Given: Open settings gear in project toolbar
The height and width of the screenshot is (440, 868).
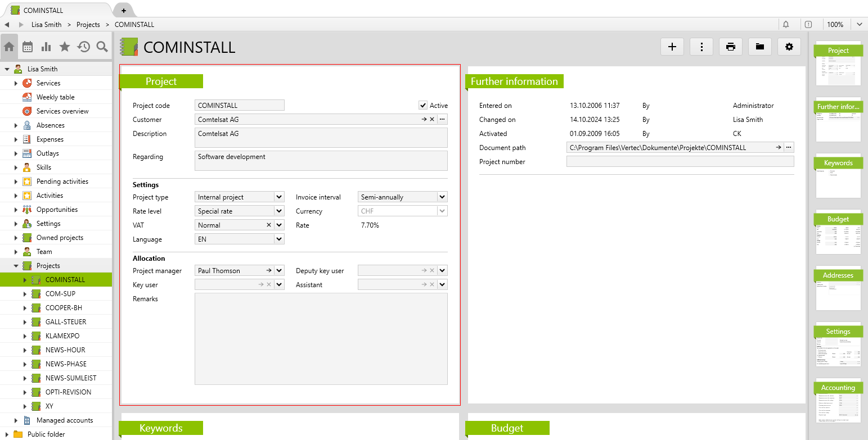Looking at the screenshot, I should 789,47.
